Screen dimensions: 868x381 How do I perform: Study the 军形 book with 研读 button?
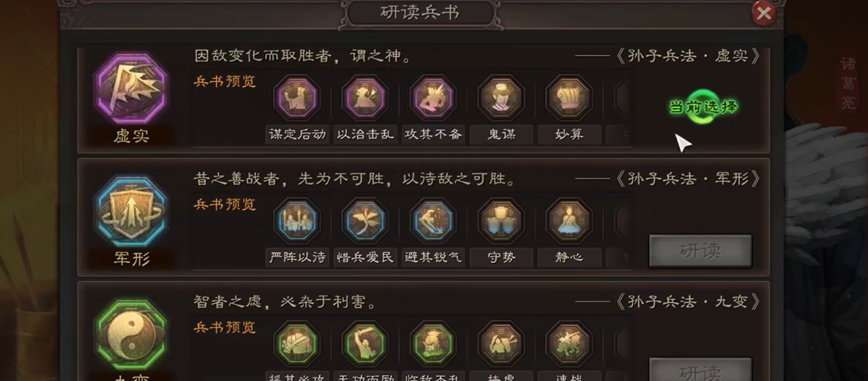(701, 251)
